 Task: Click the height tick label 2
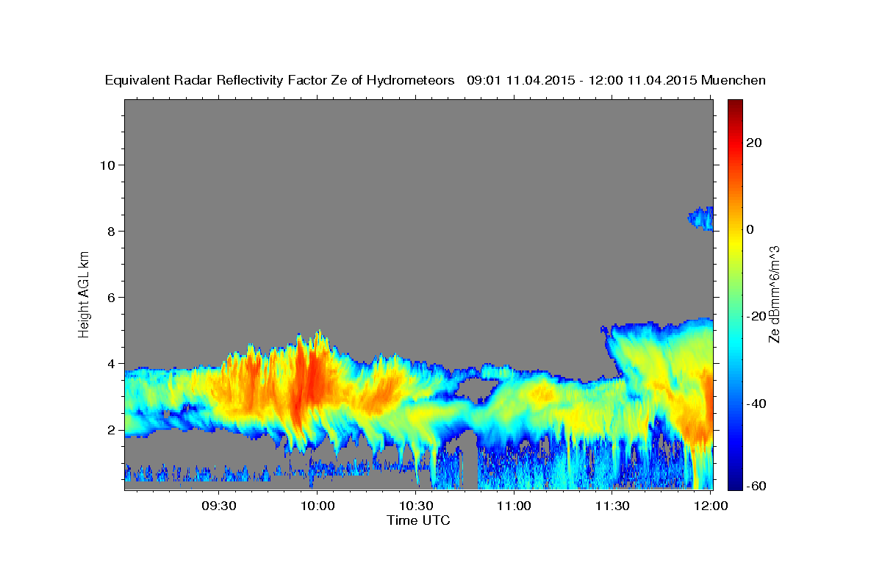coord(111,429)
